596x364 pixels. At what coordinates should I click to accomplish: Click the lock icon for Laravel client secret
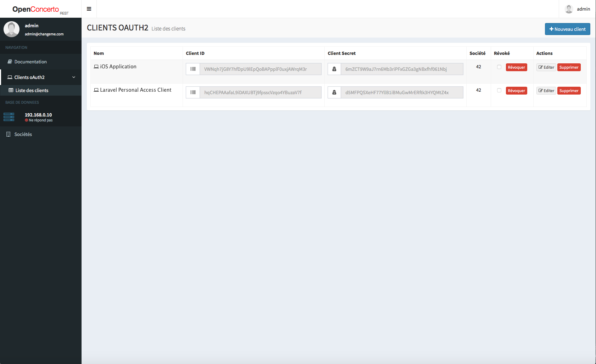[334, 92]
